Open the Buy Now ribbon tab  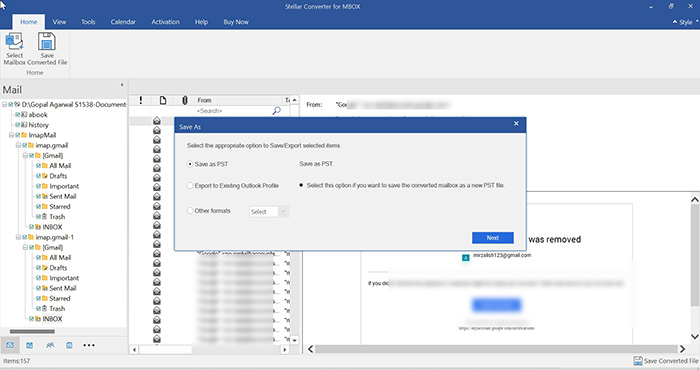point(236,22)
